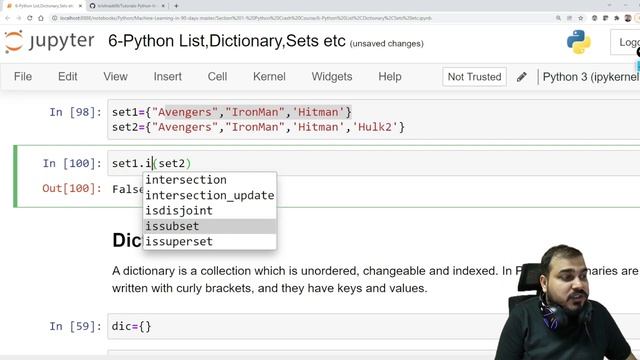The image size is (640, 360).
Task: Switch to the GitHub browser tab
Action: (127, 6)
